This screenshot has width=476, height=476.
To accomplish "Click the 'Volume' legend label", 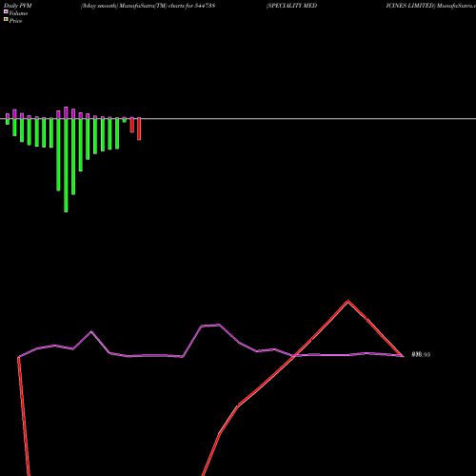I will click(18, 13).
